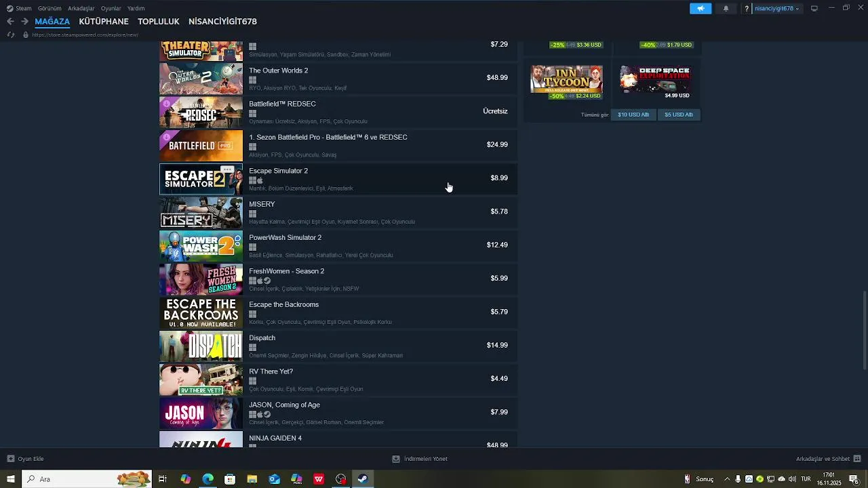Click the Steam page vertical scrollbar
This screenshot has height=488, width=868.
click(864, 331)
